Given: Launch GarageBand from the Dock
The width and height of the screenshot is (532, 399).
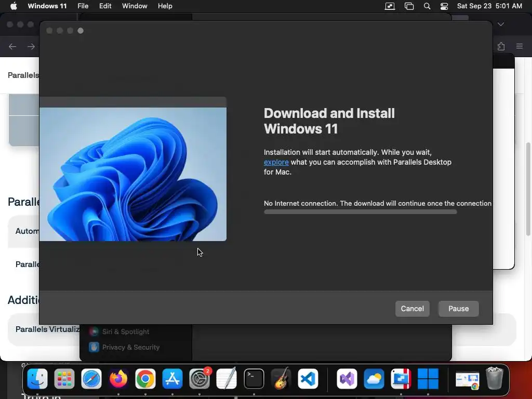Looking at the screenshot, I should coord(281,379).
